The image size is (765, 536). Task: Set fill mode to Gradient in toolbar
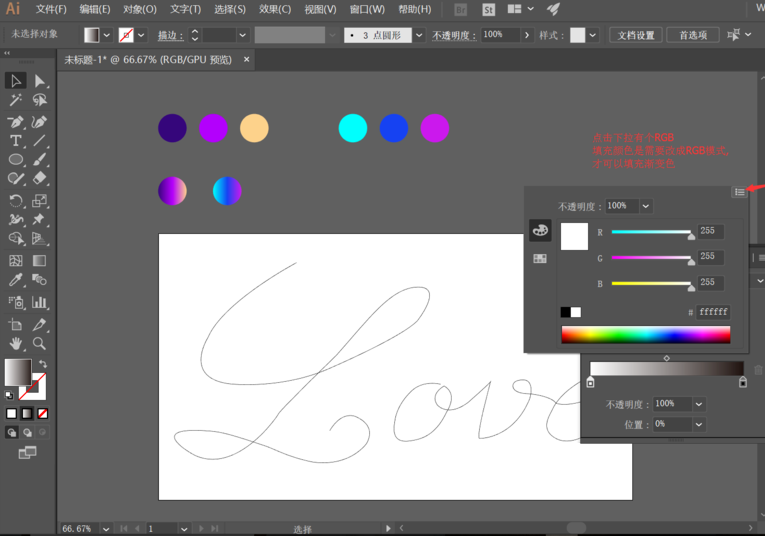27,413
